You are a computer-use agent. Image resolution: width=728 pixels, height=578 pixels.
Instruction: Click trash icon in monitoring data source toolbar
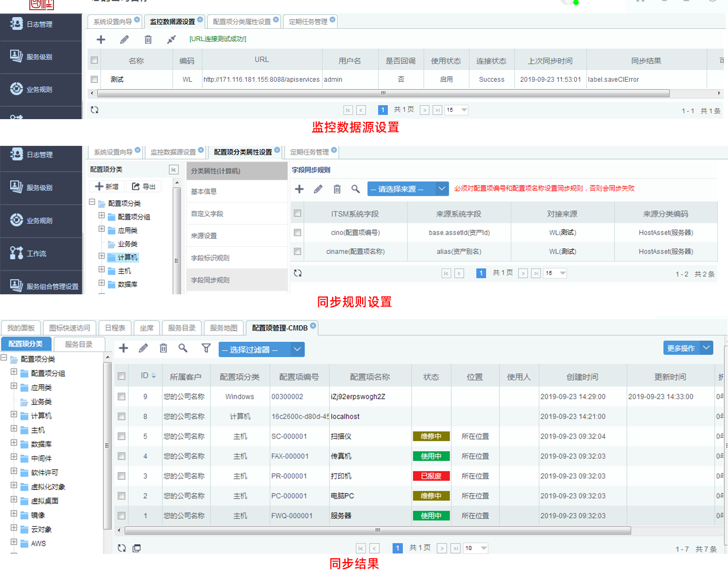pyautogui.click(x=148, y=40)
